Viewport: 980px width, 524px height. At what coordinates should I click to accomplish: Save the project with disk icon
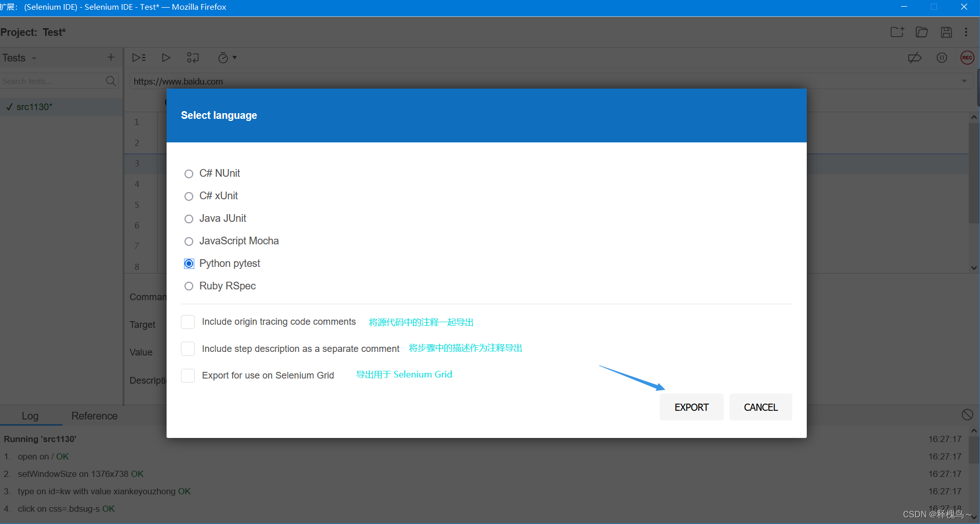point(946,32)
